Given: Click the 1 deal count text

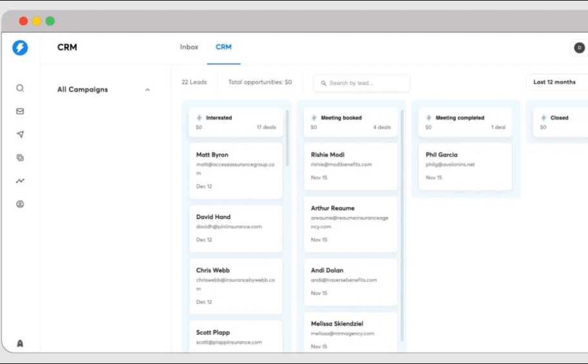Looking at the screenshot, I should pyautogui.click(x=498, y=127).
